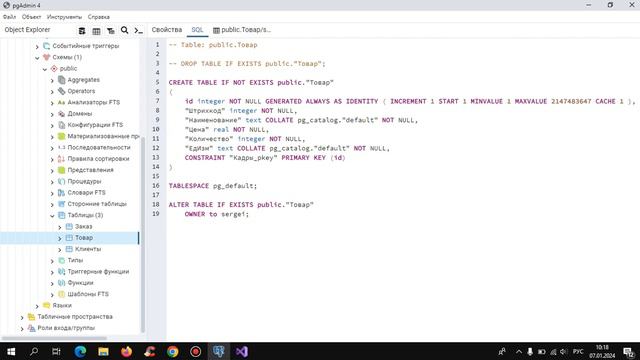
Task: Open the notifications icon in system tray
Action: (629, 351)
